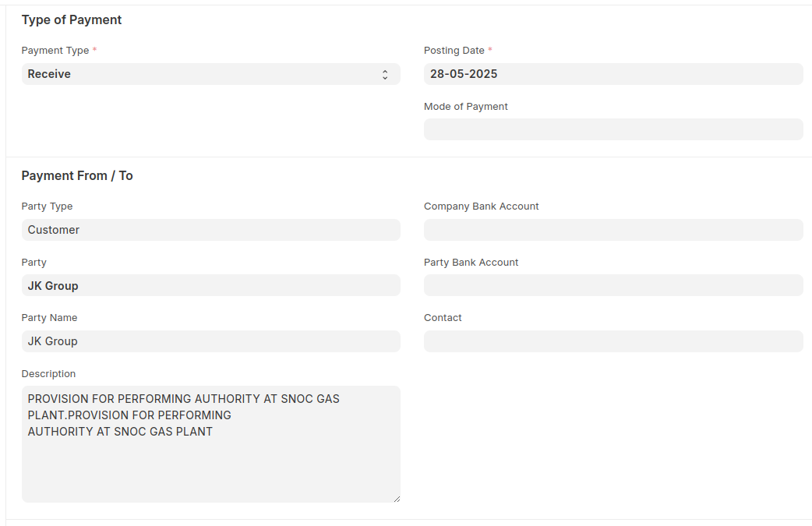Click the Payment From / To section heading
Image resolution: width=812 pixels, height=526 pixels.
pos(77,176)
